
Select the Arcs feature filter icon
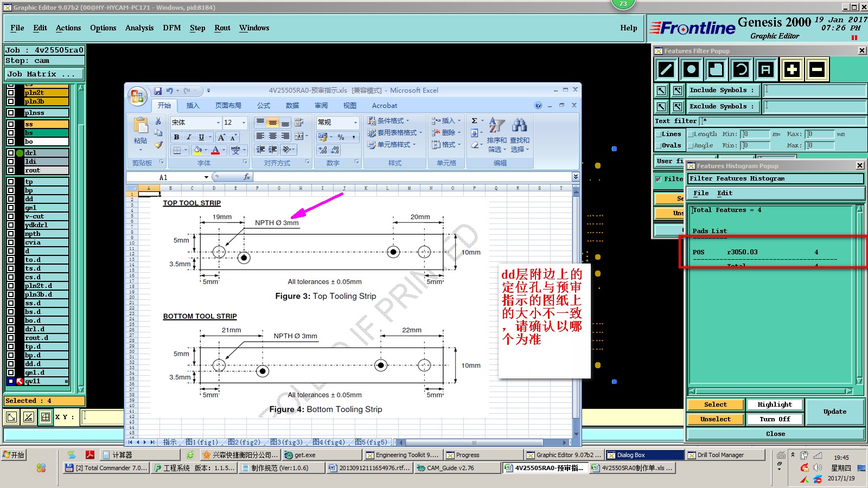[x=741, y=69]
